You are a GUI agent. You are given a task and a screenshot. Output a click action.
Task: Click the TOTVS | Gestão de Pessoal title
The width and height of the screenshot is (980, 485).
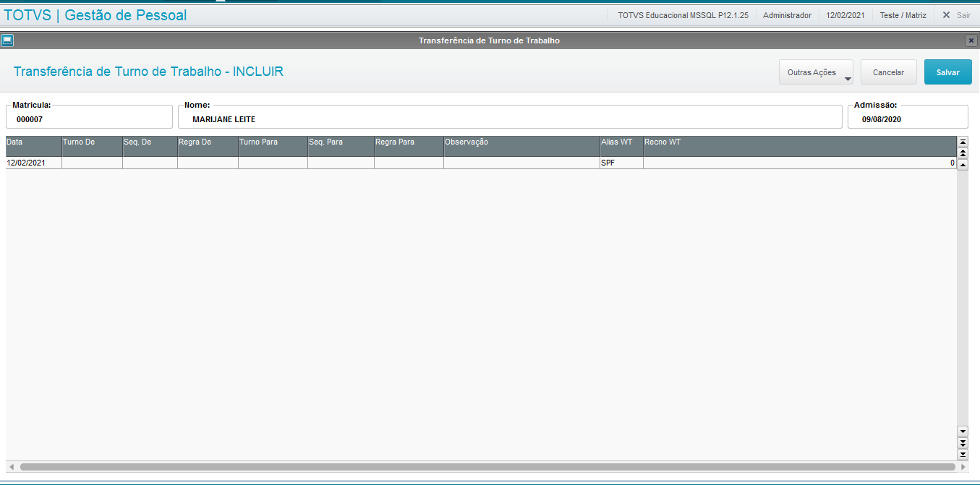pos(95,14)
